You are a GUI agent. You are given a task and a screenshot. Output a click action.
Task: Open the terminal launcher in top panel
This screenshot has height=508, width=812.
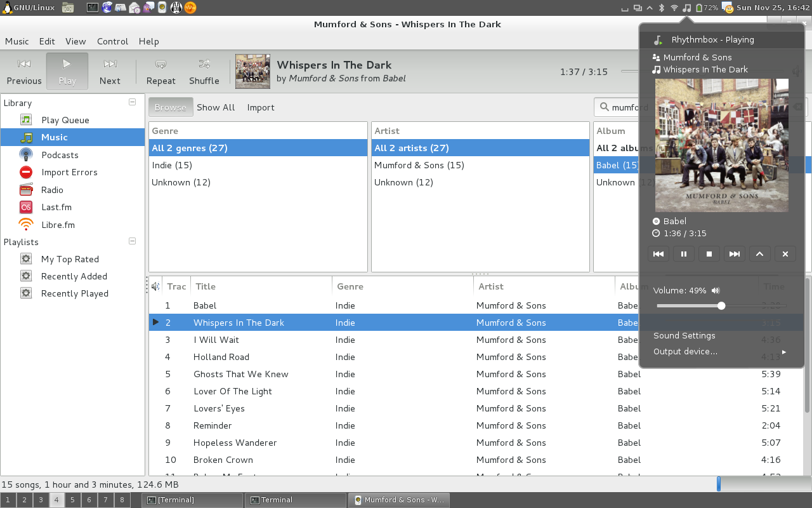(93, 8)
